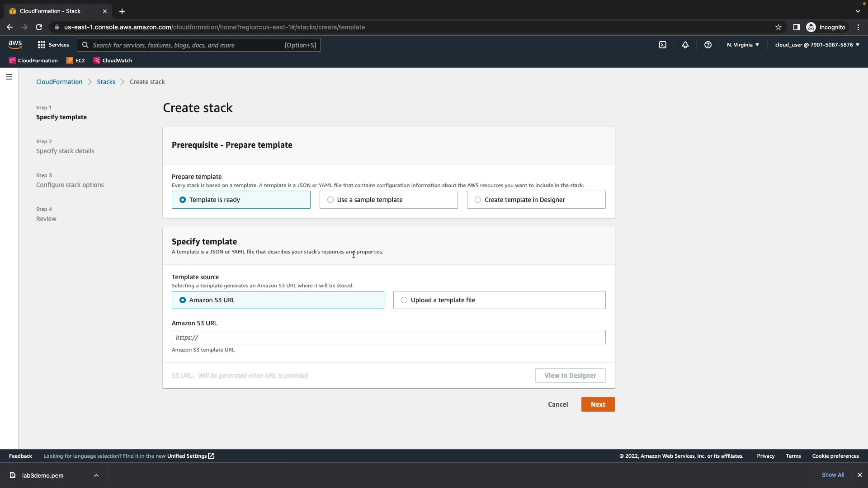Expand the N. Virginia region dropdown
Screen dimensions: 868x488
(743, 45)
